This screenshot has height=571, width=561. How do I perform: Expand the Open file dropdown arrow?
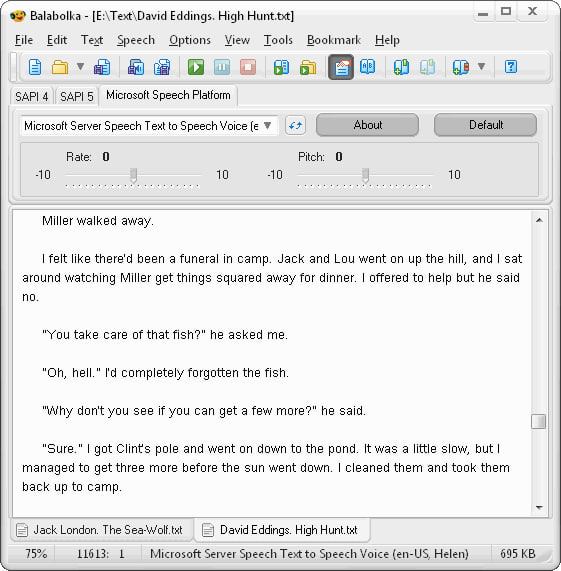[x=80, y=67]
